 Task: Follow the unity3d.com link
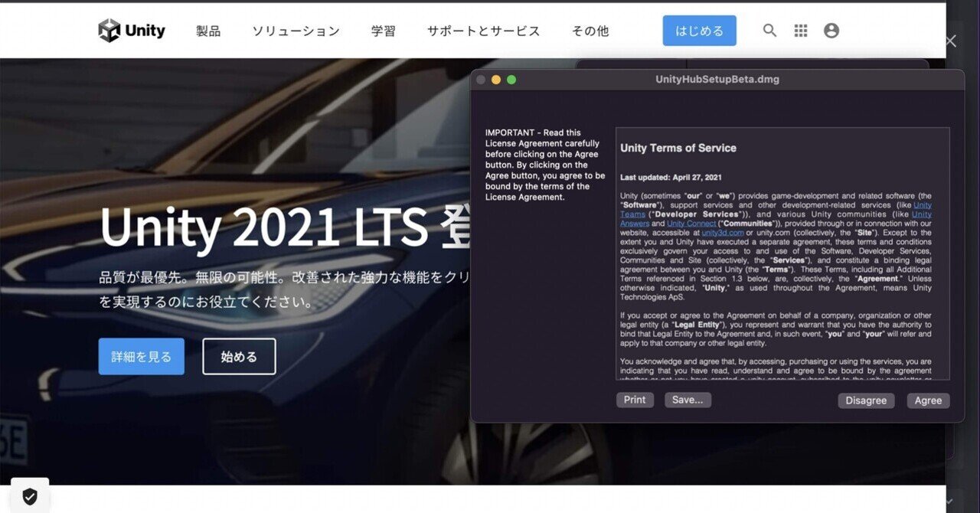723,233
